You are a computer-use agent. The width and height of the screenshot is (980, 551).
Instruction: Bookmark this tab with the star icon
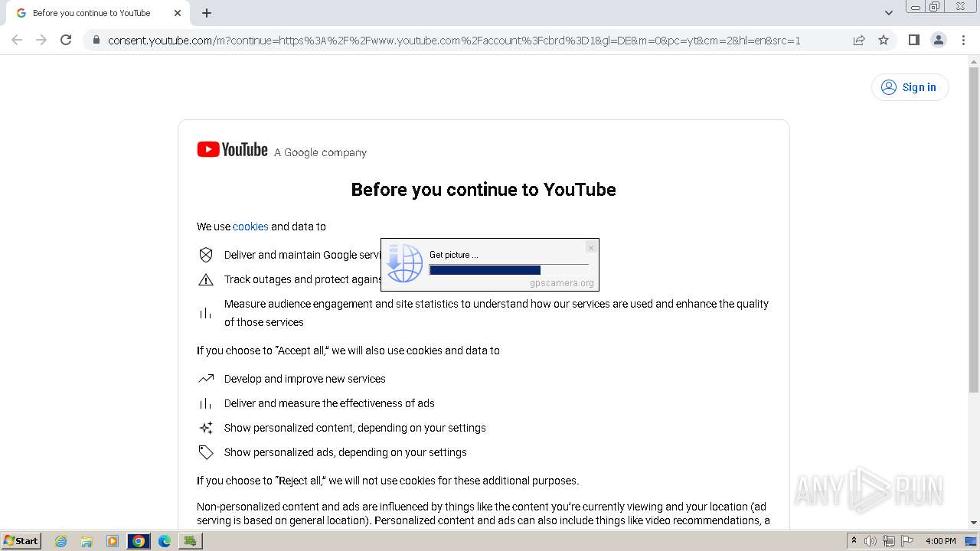pos(884,40)
